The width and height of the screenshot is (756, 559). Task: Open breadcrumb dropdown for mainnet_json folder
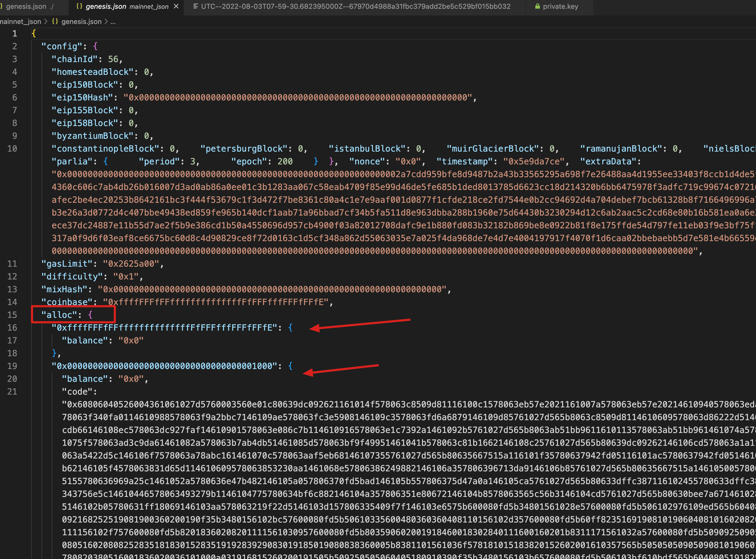click(x=20, y=21)
